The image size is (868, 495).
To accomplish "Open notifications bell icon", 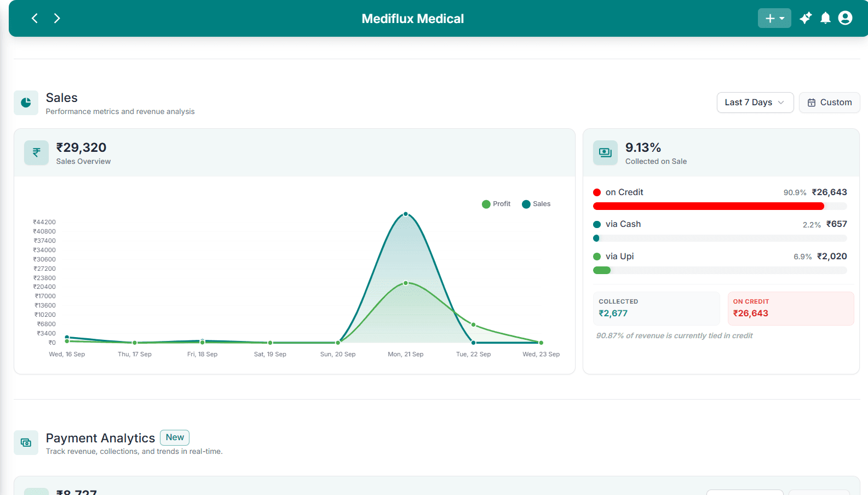I will [826, 18].
